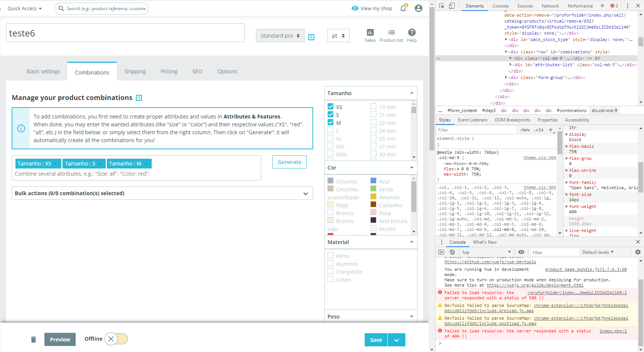
Task: Show the console sidebar icon
Action: 442,252
